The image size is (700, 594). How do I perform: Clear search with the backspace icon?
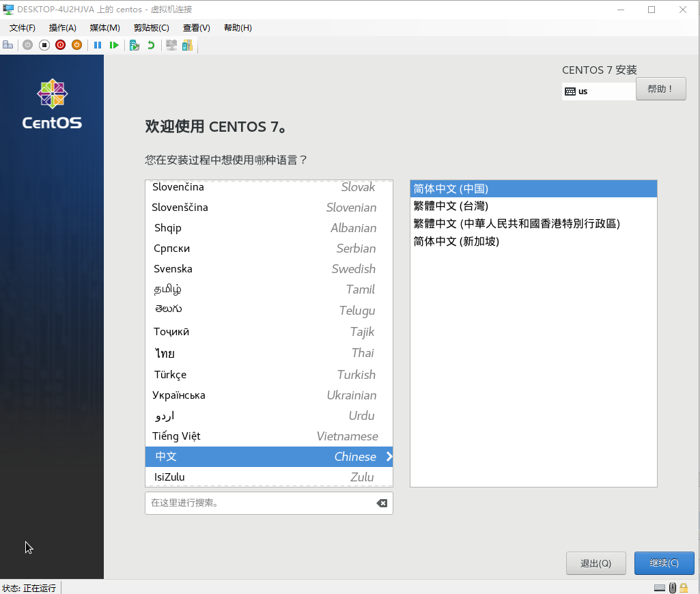(382, 503)
